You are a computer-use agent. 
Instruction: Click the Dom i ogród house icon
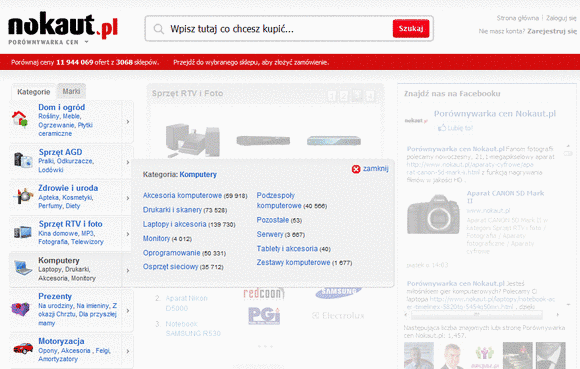[x=20, y=119]
